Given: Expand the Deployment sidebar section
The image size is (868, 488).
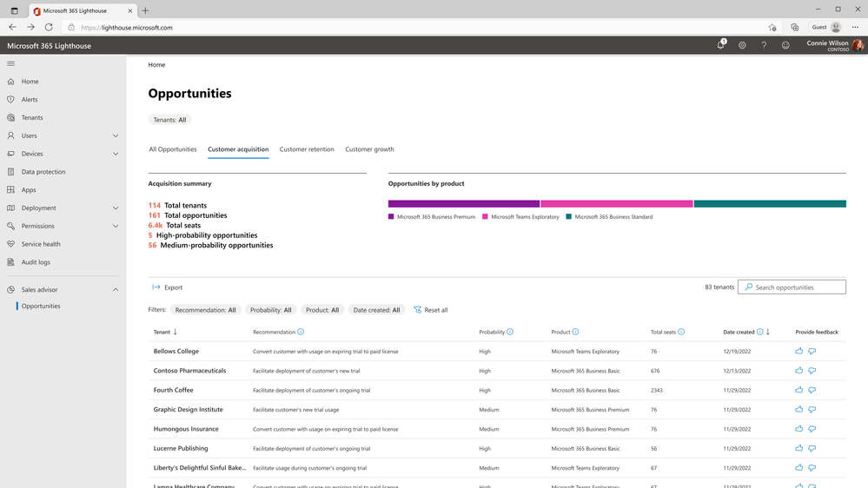Looking at the screenshot, I should [116, 208].
